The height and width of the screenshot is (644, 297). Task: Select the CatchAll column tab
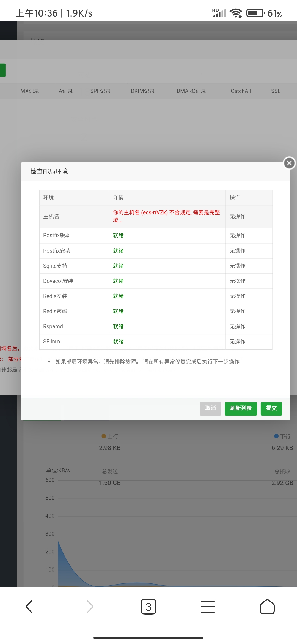click(x=241, y=91)
